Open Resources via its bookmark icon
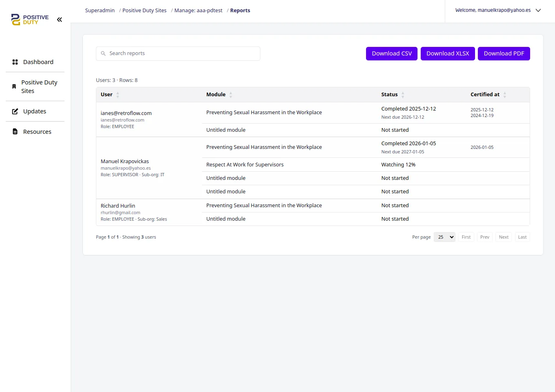This screenshot has height=392, width=555. (15, 131)
